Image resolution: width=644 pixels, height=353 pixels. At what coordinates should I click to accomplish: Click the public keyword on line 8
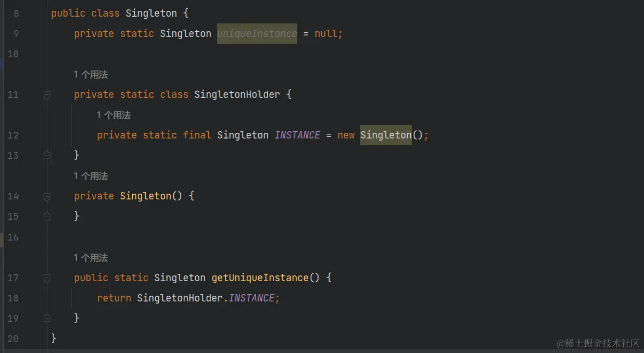pos(68,14)
